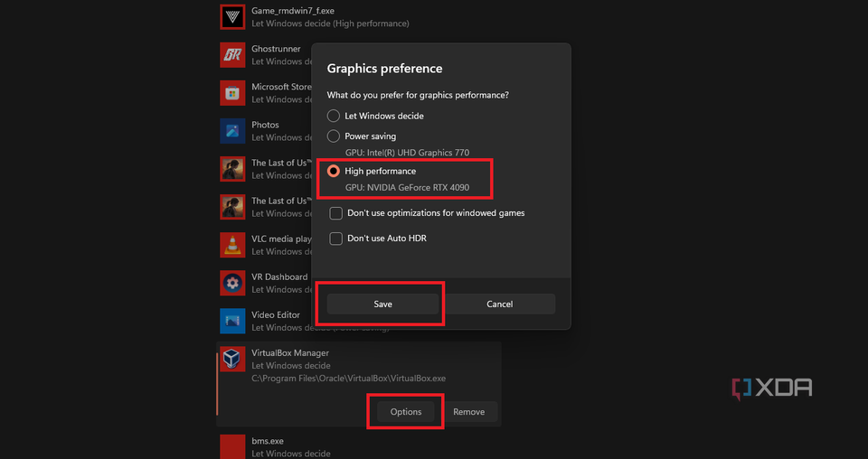Open Options for VirtualBox Manager
This screenshot has width=868, height=459.
(406, 412)
